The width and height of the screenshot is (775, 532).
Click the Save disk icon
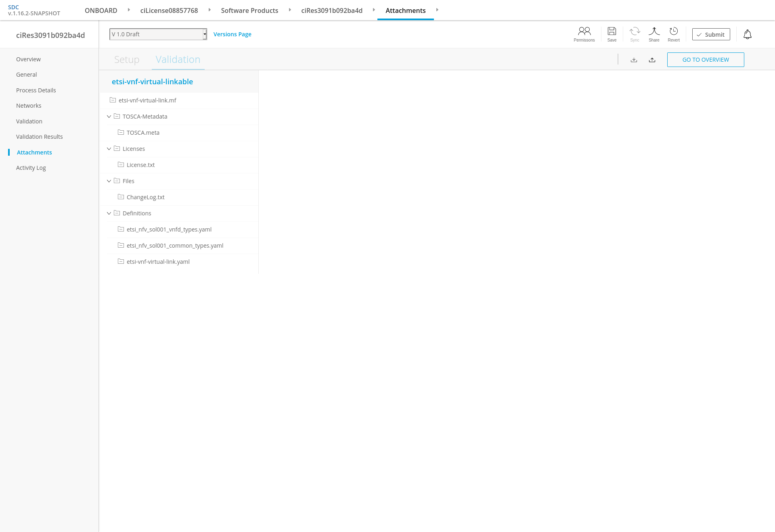(612, 31)
